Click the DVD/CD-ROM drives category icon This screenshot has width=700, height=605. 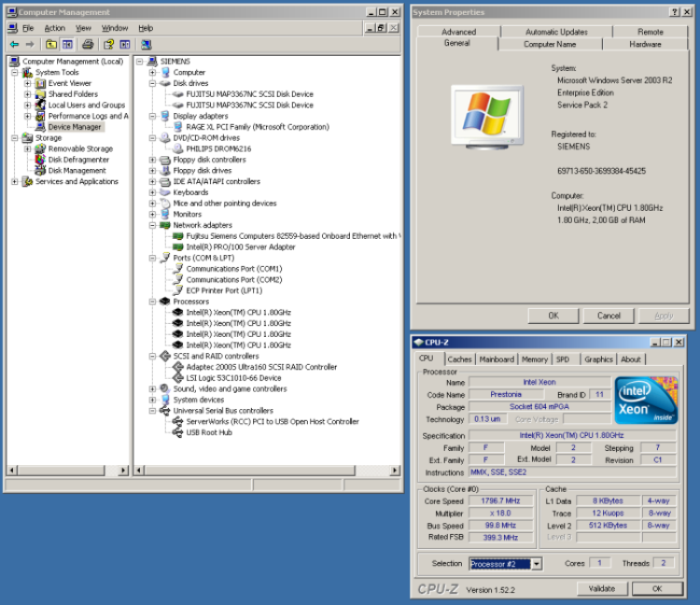[165, 137]
